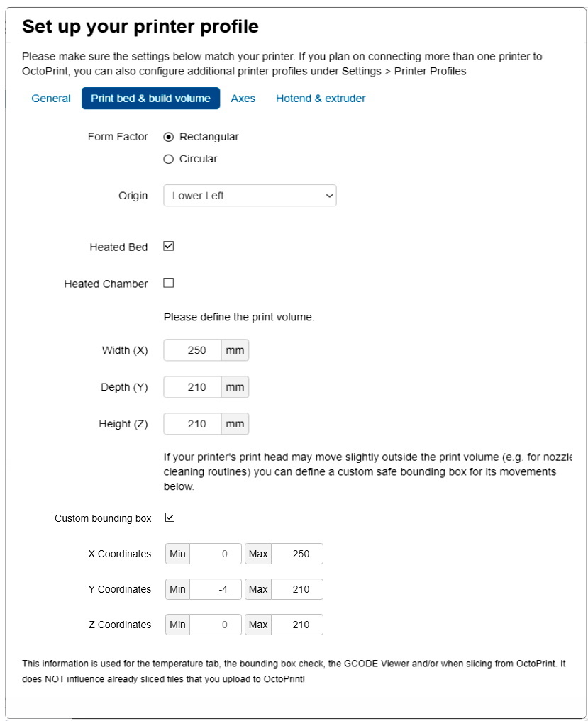Go to Hotend & extruder tab

click(321, 99)
